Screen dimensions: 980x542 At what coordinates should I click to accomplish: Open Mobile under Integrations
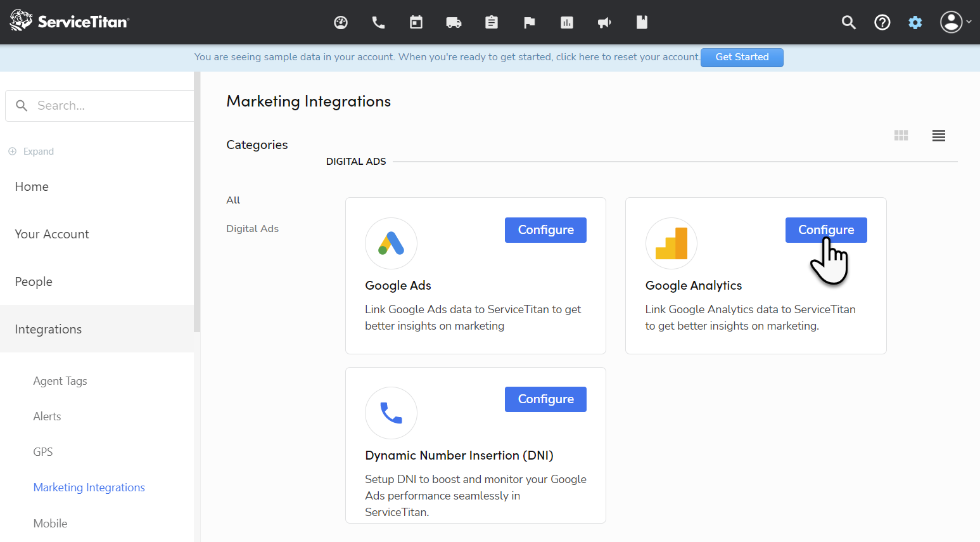(50, 524)
